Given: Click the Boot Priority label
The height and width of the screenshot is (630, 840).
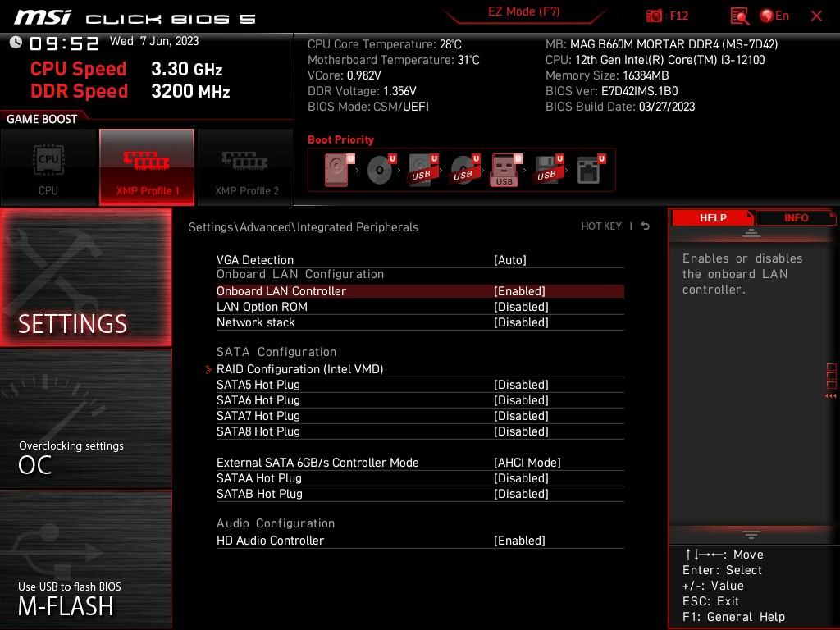Looking at the screenshot, I should (340, 139).
